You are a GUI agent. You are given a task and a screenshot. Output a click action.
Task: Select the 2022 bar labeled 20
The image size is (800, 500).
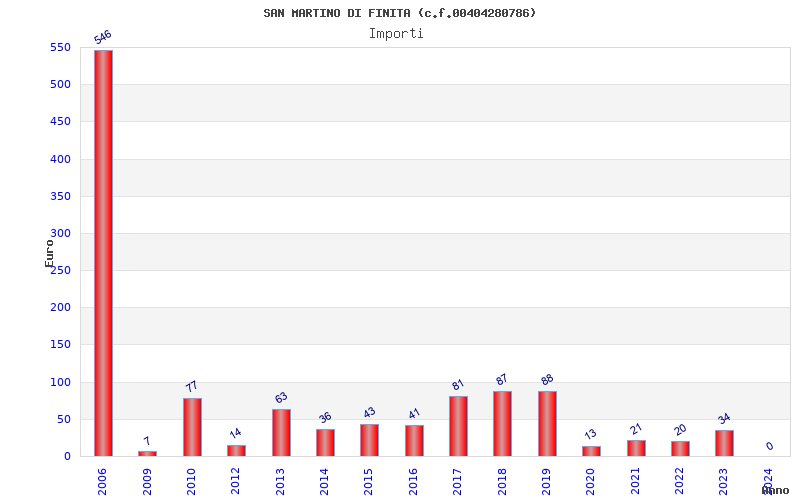click(x=680, y=448)
